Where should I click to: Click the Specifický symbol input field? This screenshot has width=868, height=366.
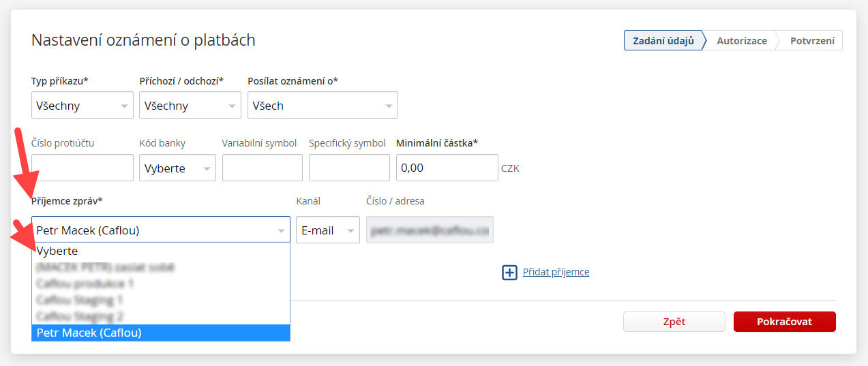[349, 168]
